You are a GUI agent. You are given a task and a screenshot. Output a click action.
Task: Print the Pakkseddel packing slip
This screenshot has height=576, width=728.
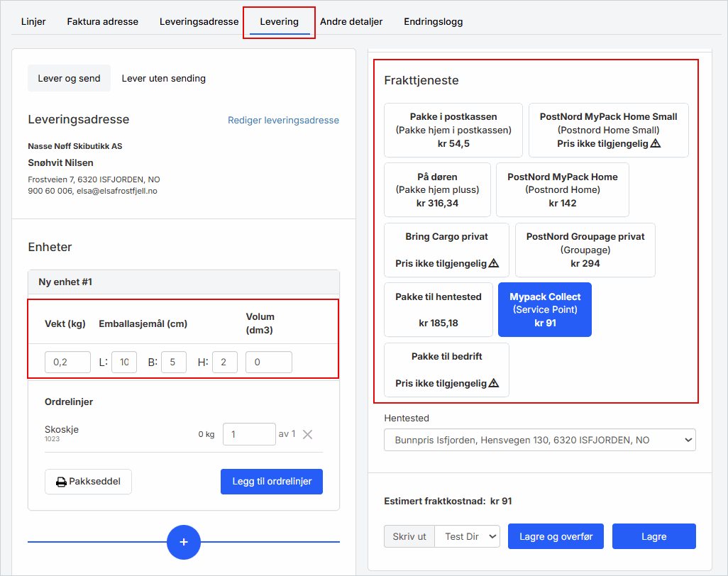(x=88, y=482)
